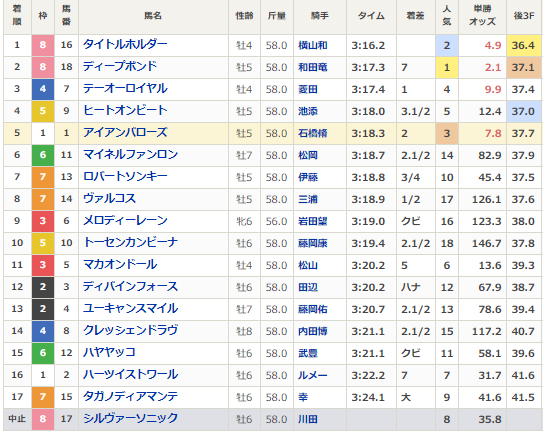The image size is (543, 433).
Task: Click the タイム column header
Action: pos(371,16)
